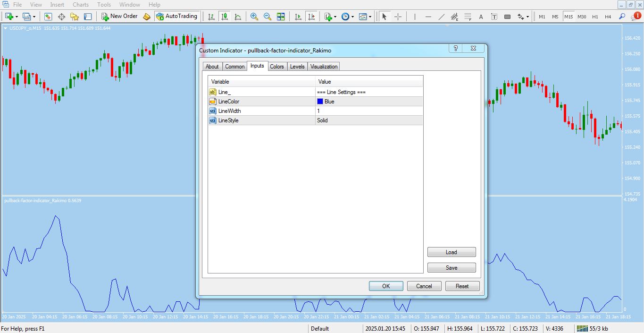This screenshot has height=333, width=644.
Task: Select the Crosshair tool
Action: (398, 17)
